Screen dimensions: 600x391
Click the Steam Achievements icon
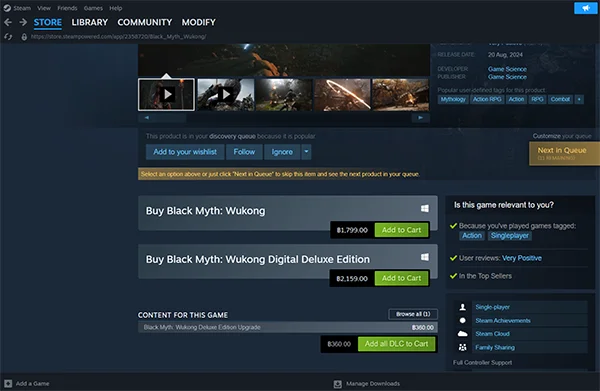(x=463, y=320)
